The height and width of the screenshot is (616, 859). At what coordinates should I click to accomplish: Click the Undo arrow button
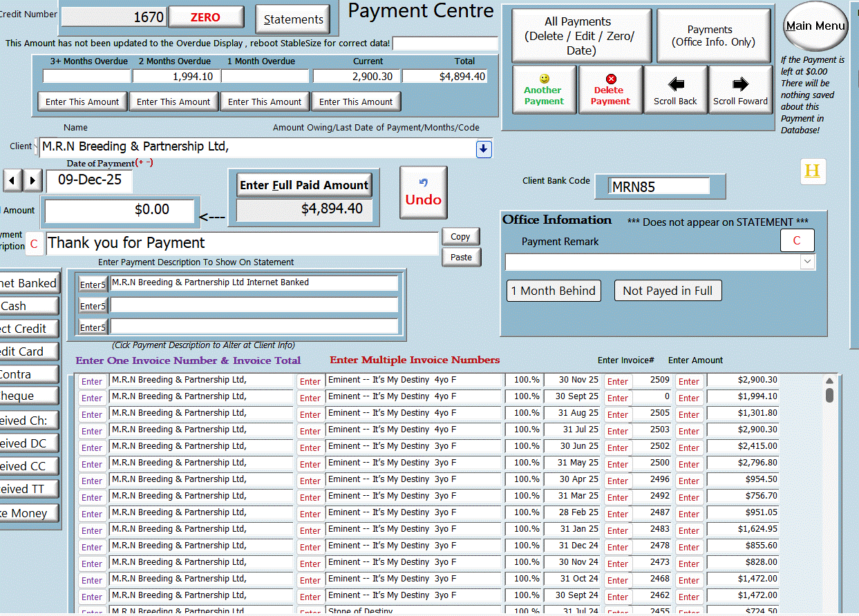423,193
